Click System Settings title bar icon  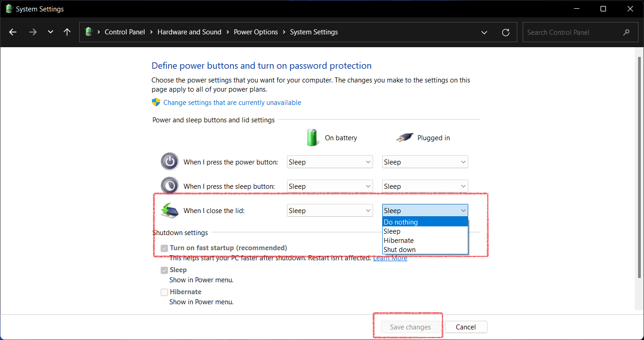coord(9,9)
